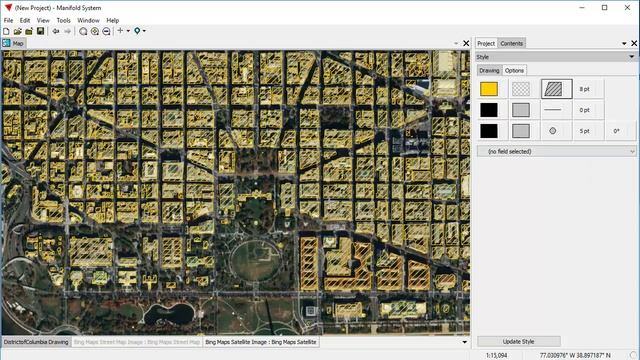Zoom in using the plus magnifier icon
The height and width of the screenshot is (360, 640).
click(95, 31)
